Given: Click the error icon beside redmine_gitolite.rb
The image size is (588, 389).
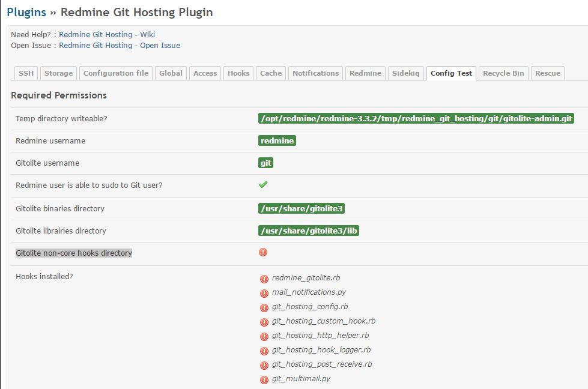Looking at the screenshot, I should pos(264,279).
